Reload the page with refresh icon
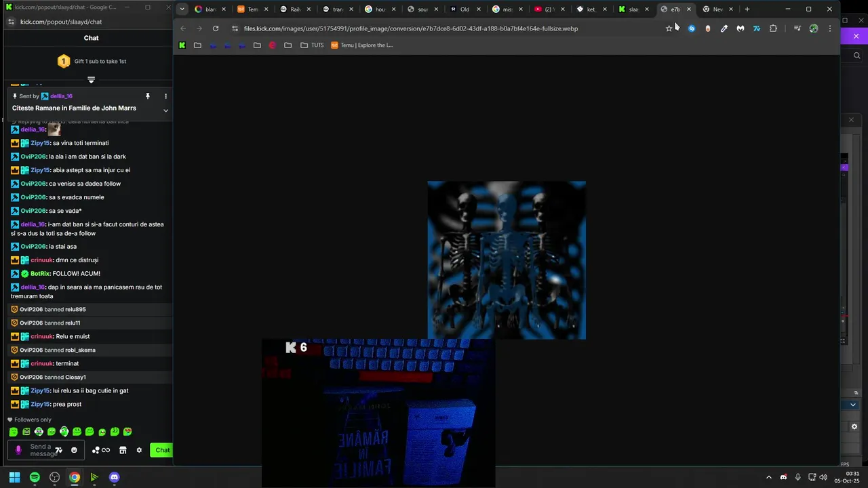The image size is (868, 488). tap(216, 28)
